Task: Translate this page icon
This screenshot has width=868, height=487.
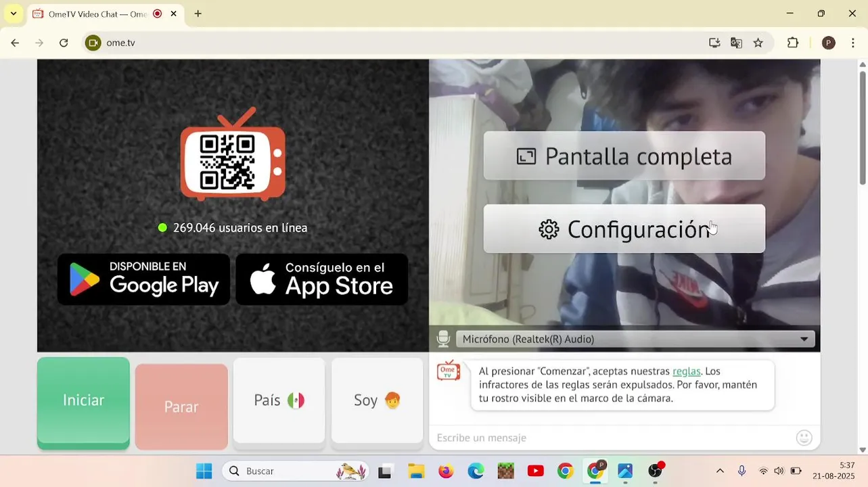Action: (736, 43)
